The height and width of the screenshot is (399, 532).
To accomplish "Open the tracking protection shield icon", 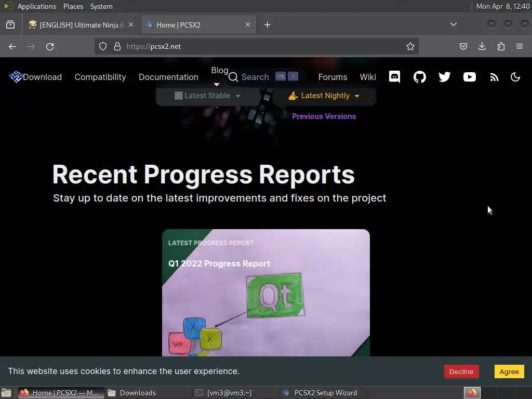I will point(103,46).
